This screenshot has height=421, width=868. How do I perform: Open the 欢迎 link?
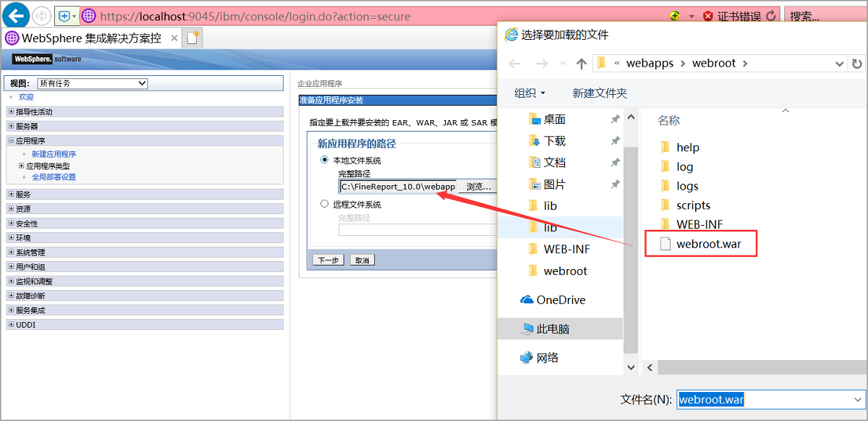(x=26, y=97)
